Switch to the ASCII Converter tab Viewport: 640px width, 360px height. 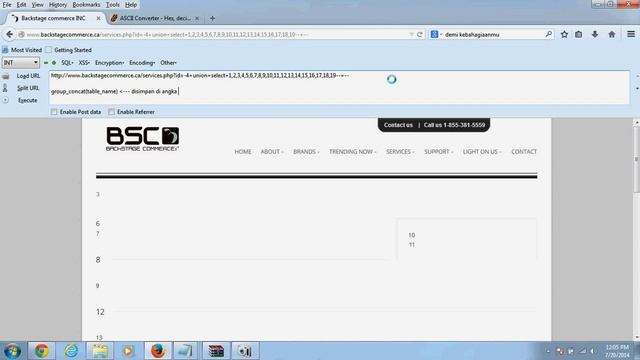155,18
